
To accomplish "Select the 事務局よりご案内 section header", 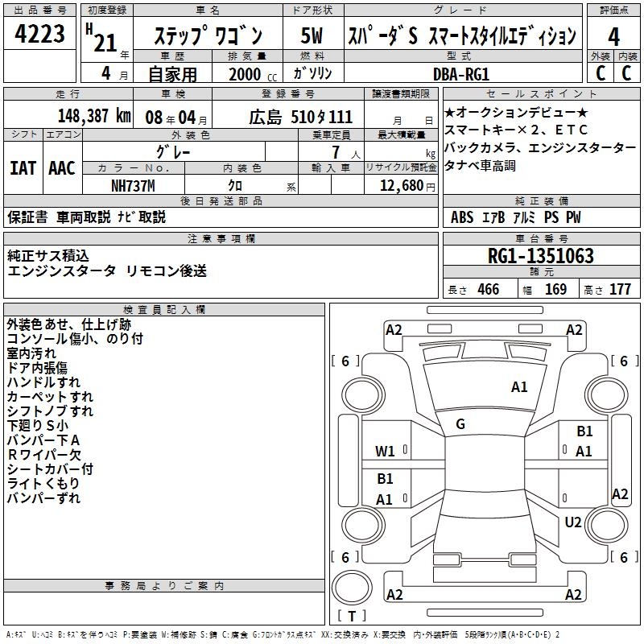I will [x=164, y=586].
